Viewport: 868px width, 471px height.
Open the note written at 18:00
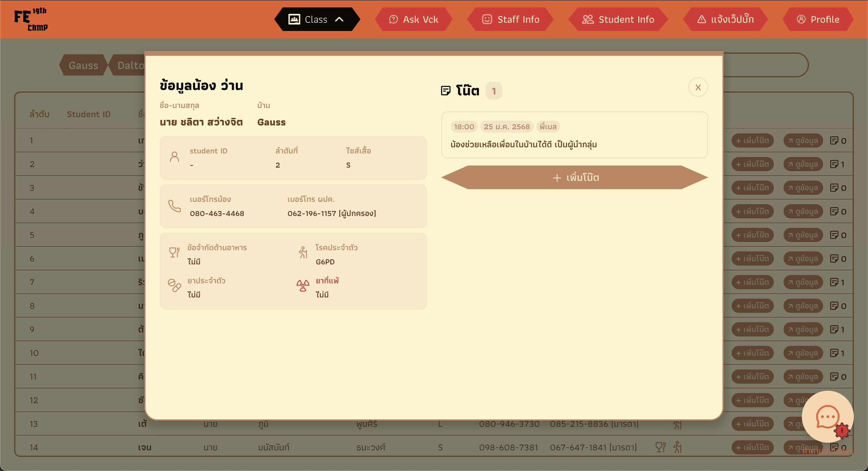click(x=575, y=135)
